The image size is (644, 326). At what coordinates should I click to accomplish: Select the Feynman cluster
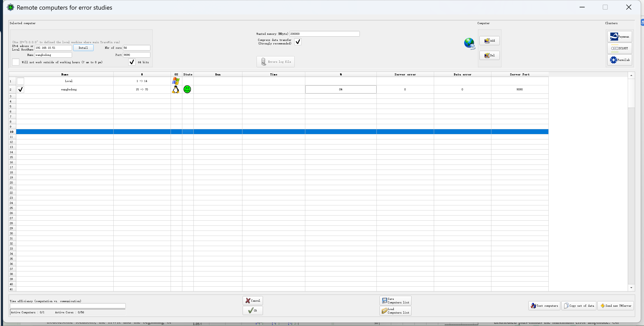click(x=619, y=37)
